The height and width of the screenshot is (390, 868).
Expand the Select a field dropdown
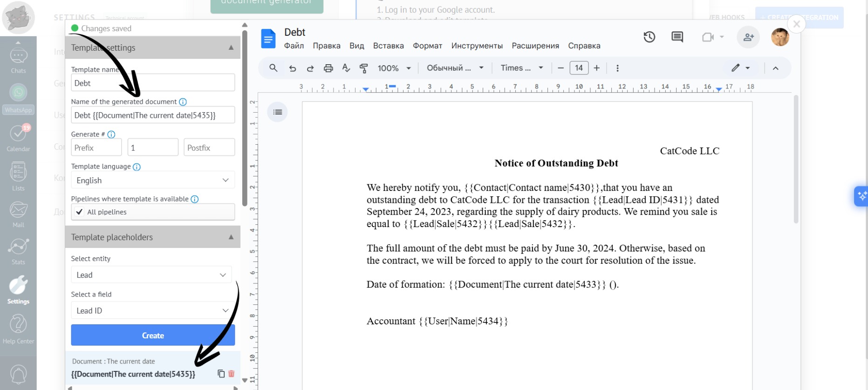tap(152, 310)
